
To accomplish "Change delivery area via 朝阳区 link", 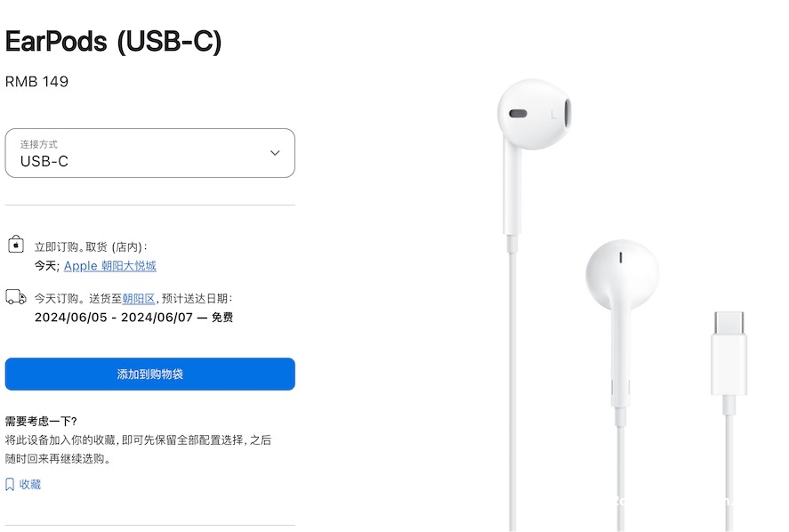I will pyautogui.click(x=139, y=298).
